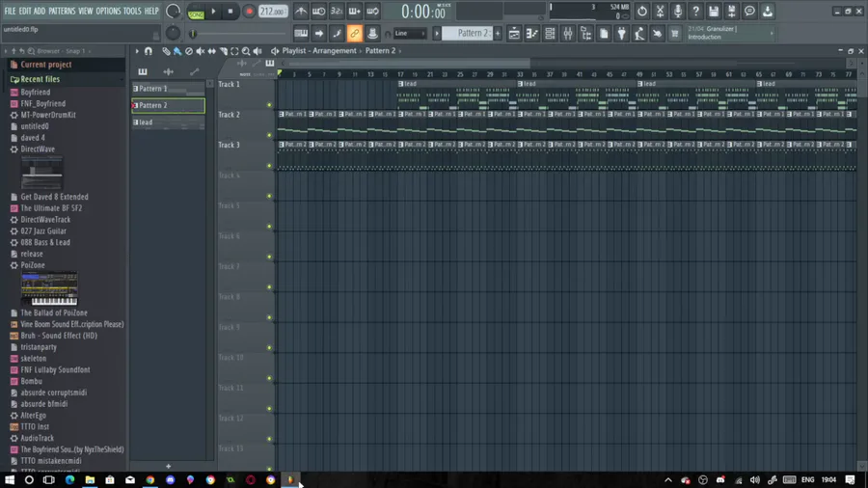This screenshot has height=488, width=868.
Task: Click the touch controllers icon
Action: [657, 33]
